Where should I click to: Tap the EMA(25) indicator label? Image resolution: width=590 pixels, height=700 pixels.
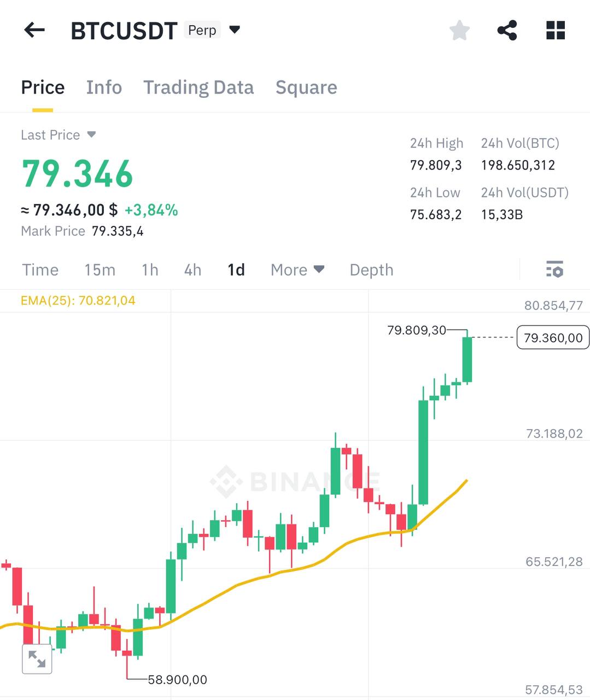78,300
